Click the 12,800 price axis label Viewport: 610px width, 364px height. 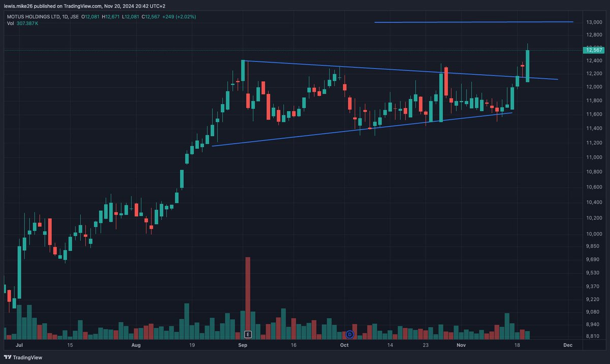(x=594, y=35)
